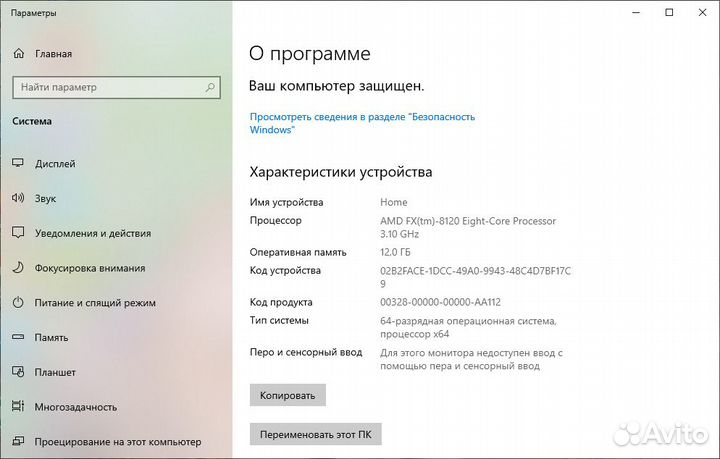Select Питание и спящий режим
This screenshot has width=720, height=459.
pos(95,303)
